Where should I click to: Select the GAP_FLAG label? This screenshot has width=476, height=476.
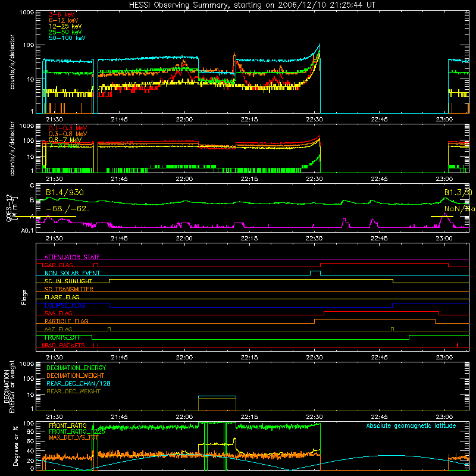tap(58, 265)
